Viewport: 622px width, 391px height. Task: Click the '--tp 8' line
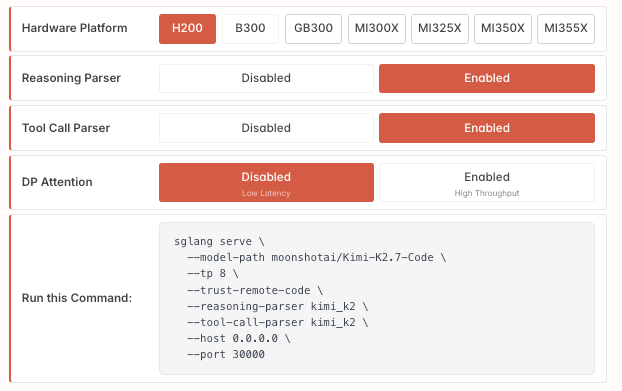pyautogui.click(x=213, y=274)
